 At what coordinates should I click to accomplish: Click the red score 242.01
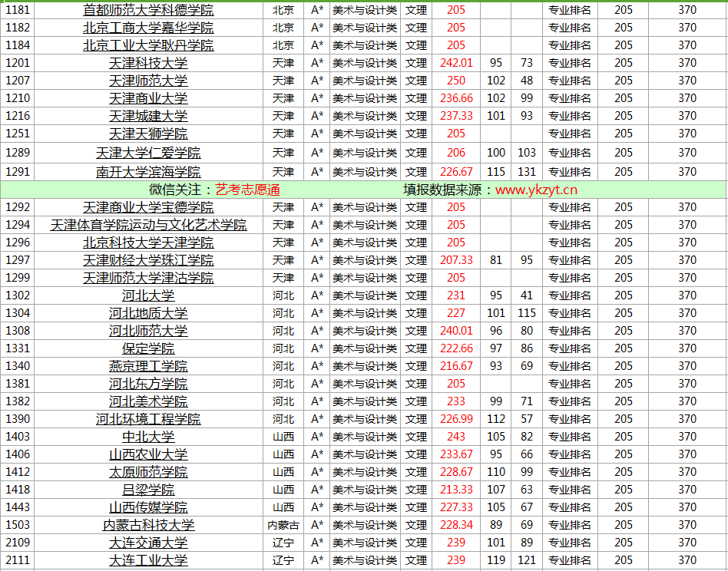coord(456,63)
